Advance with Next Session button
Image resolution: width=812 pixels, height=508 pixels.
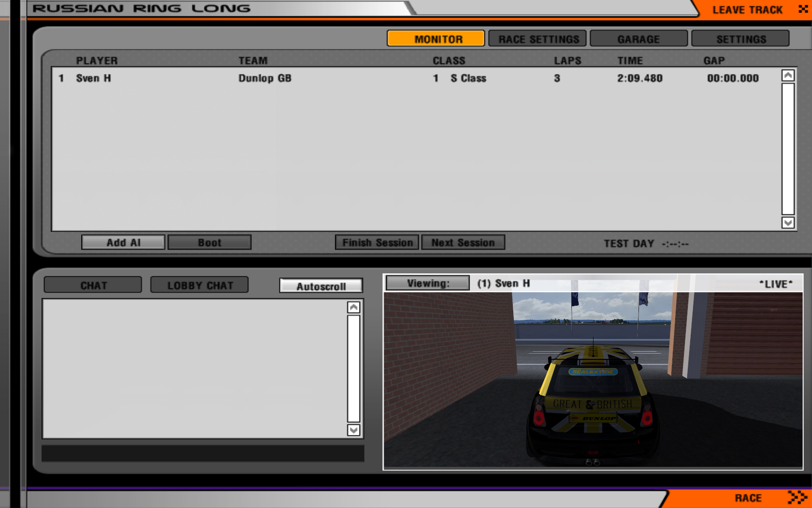pos(463,242)
